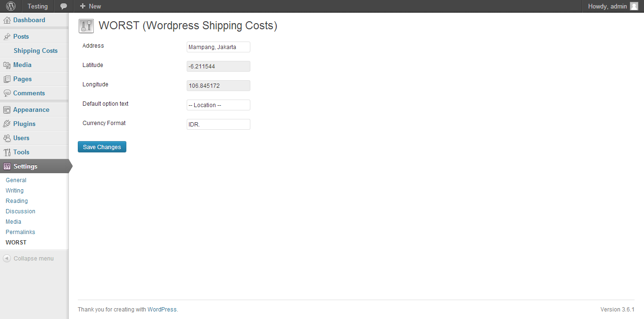
Task: Click the Settings sidebar icon
Action: click(x=7, y=167)
